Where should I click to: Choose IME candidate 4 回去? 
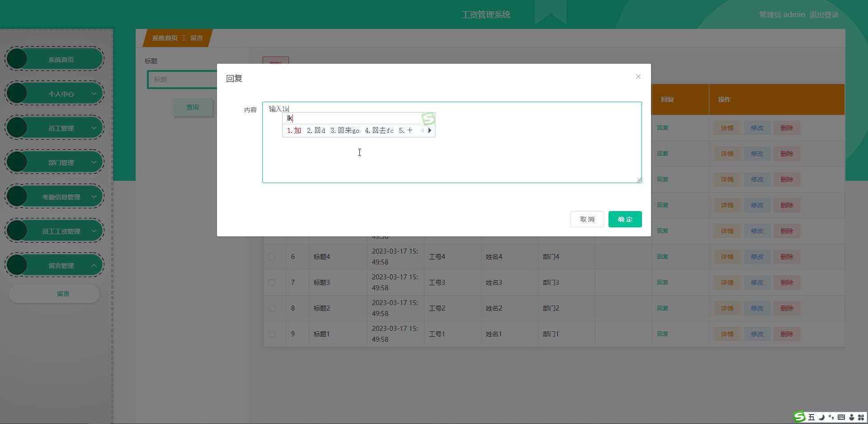[379, 131]
